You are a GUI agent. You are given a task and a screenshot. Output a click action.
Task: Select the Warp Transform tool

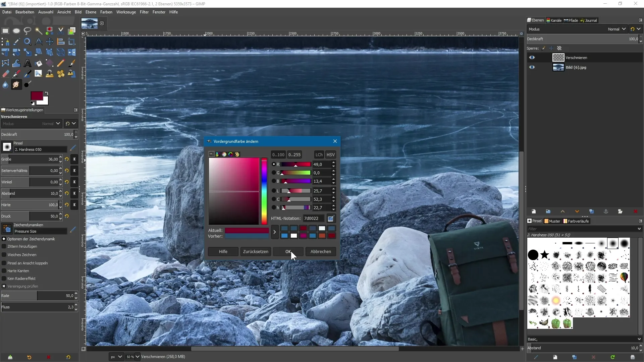coord(16,63)
